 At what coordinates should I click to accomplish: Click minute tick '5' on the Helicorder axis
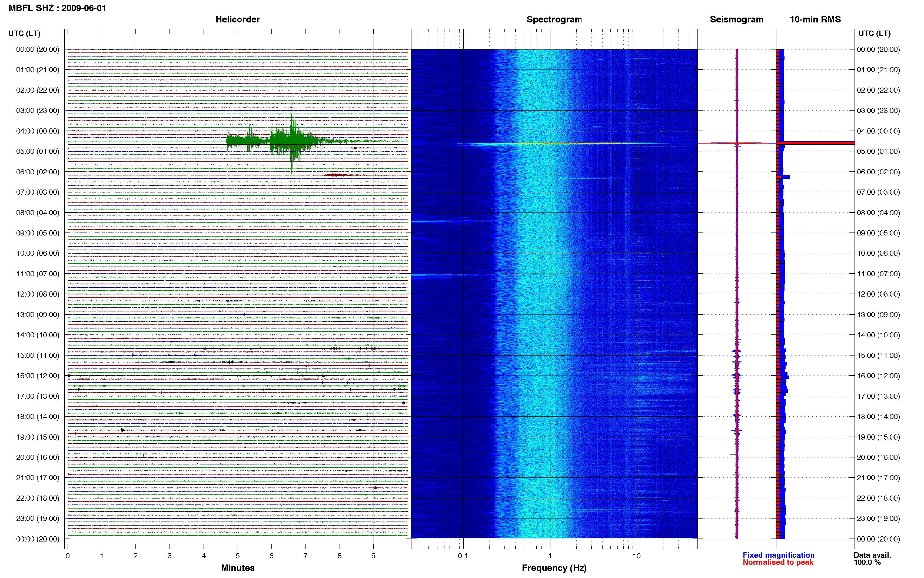(x=238, y=556)
